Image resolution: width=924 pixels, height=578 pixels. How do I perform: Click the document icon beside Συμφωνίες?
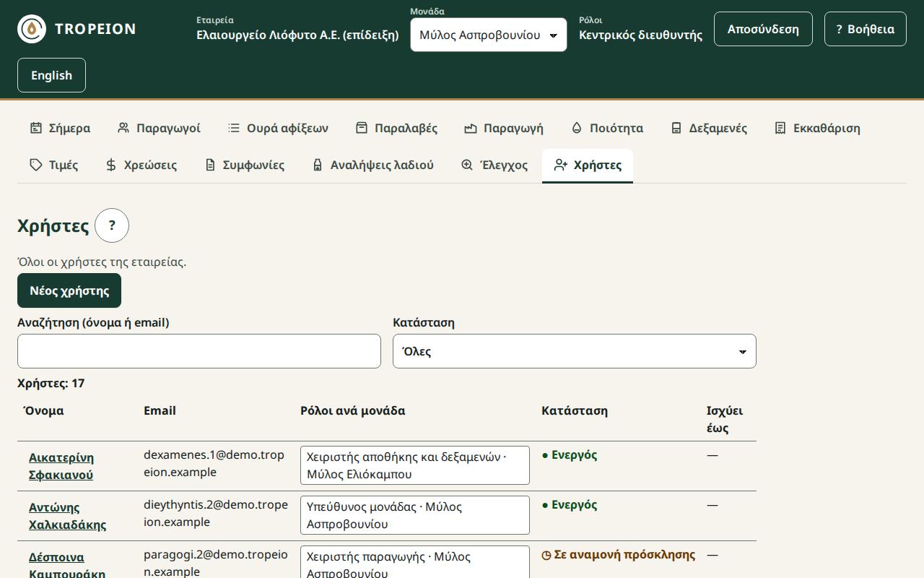[x=210, y=165]
